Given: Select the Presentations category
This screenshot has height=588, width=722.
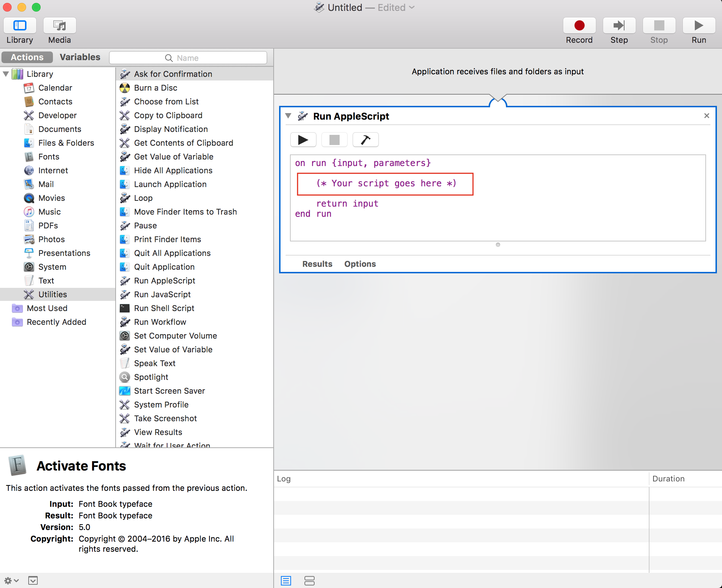Looking at the screenshot, I should 64,253.
